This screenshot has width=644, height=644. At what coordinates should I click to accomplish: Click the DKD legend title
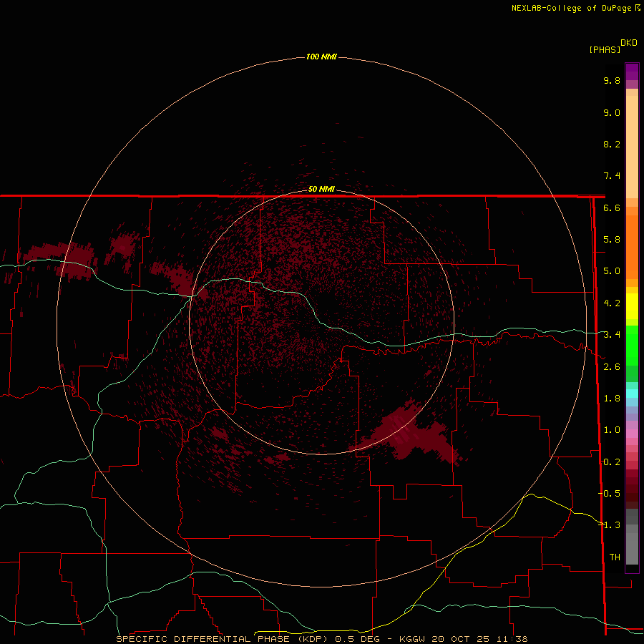coord(628,43)
